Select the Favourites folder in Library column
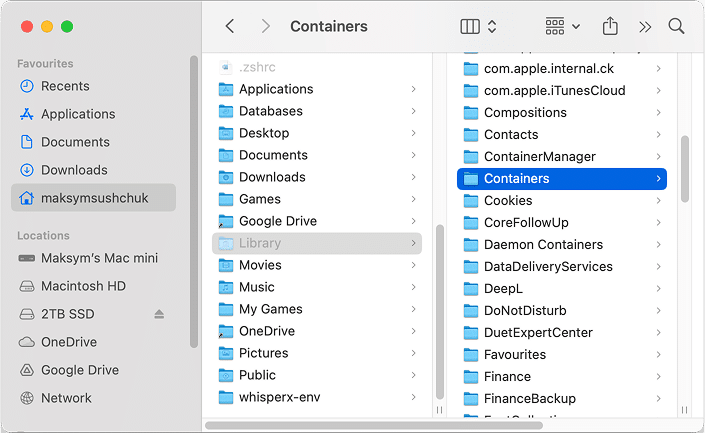 pos(562,355)
